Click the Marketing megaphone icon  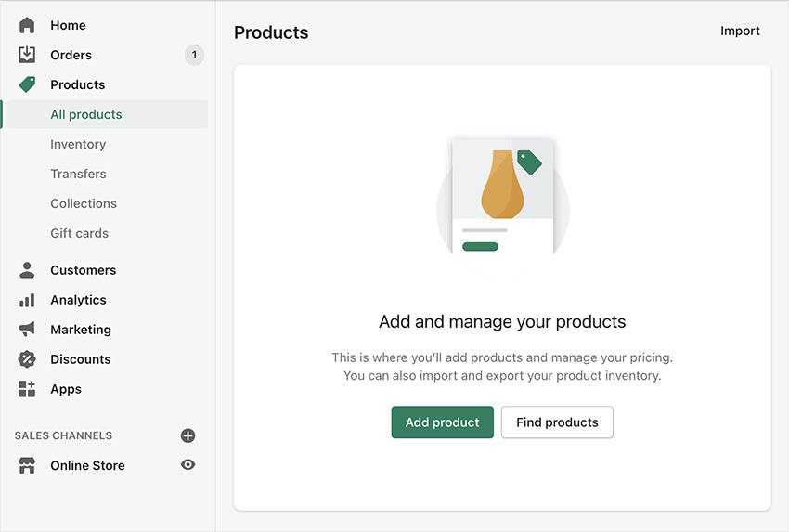click(x=27, y=330)
